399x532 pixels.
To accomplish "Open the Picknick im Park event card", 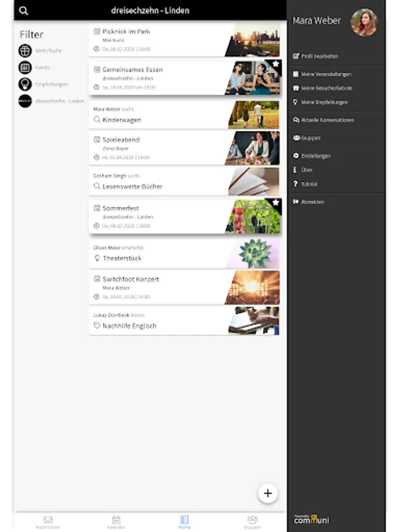I will [184, 40].
